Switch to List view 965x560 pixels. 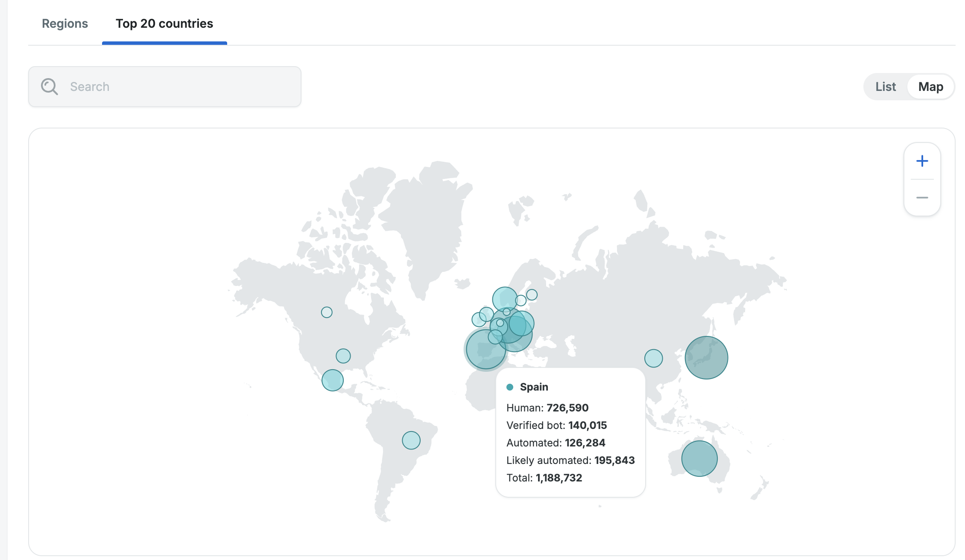(886, 87)
